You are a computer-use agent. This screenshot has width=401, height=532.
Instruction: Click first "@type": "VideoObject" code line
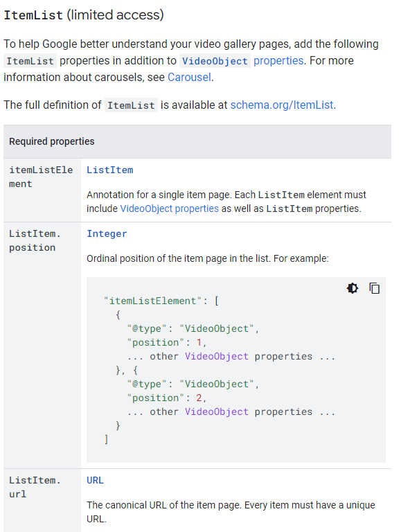pyautogui.click(x=193, y=329)
